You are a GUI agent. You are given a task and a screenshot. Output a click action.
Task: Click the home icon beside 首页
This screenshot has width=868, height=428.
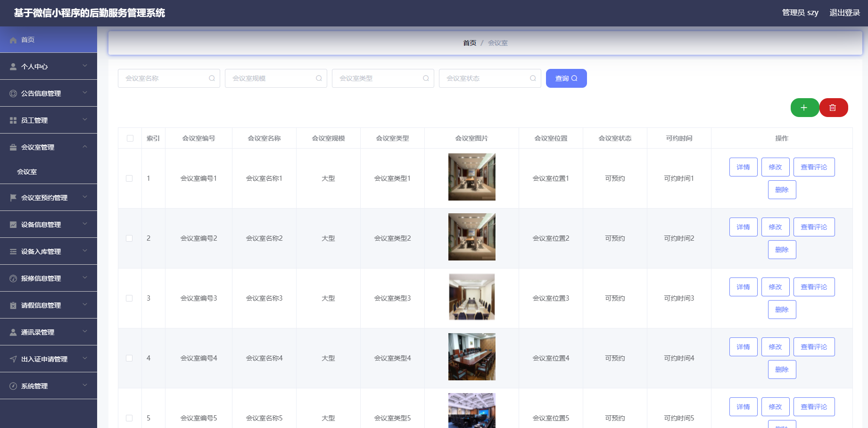click(x=13, y=40)
